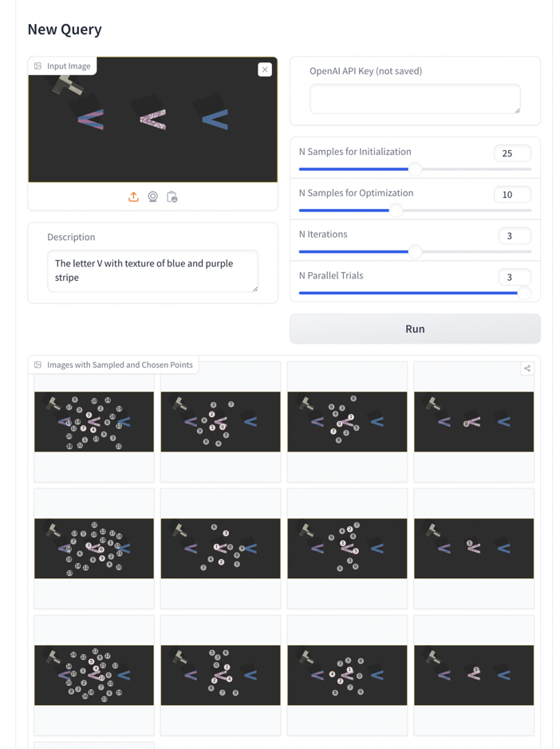
Task: Click the N Parallel Trials number box
Action: click(514, 278)
